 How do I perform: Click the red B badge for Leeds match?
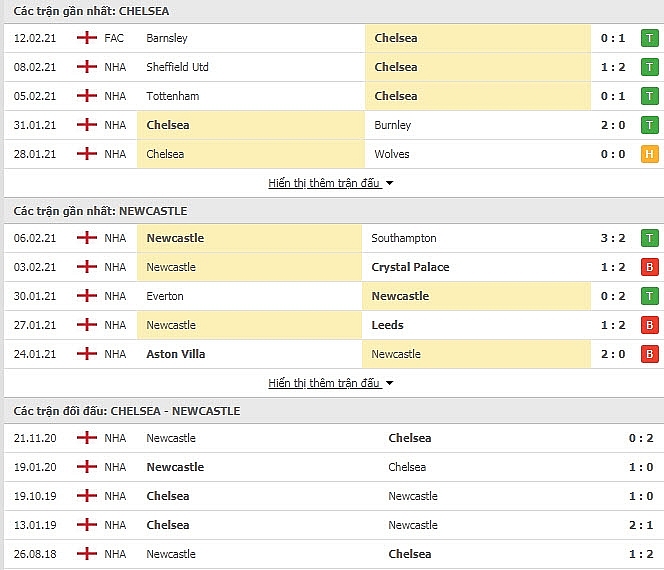click(x=649, y=325)
